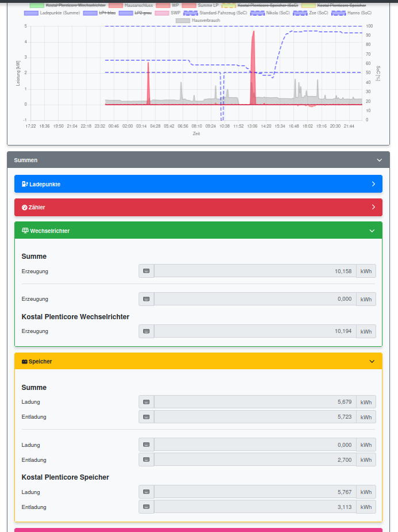Click the Ladepunkte header label
The height and width of the screenshot is (532, 398).
coord(45,184)
